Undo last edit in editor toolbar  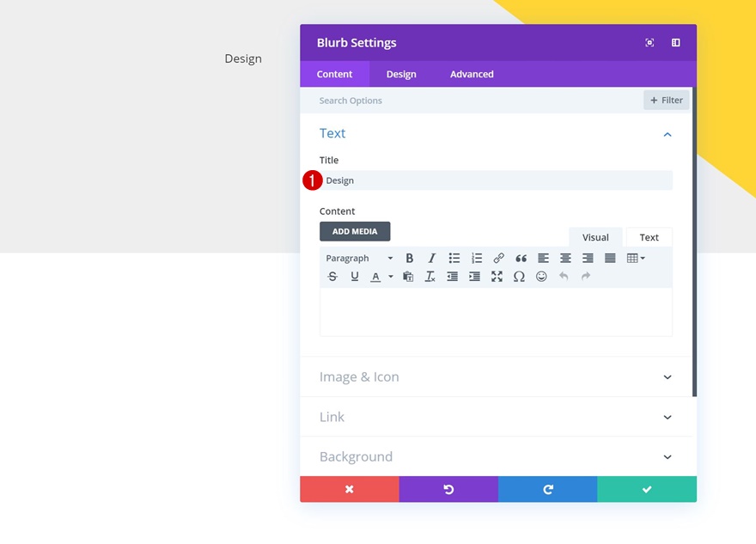[564, 277]
